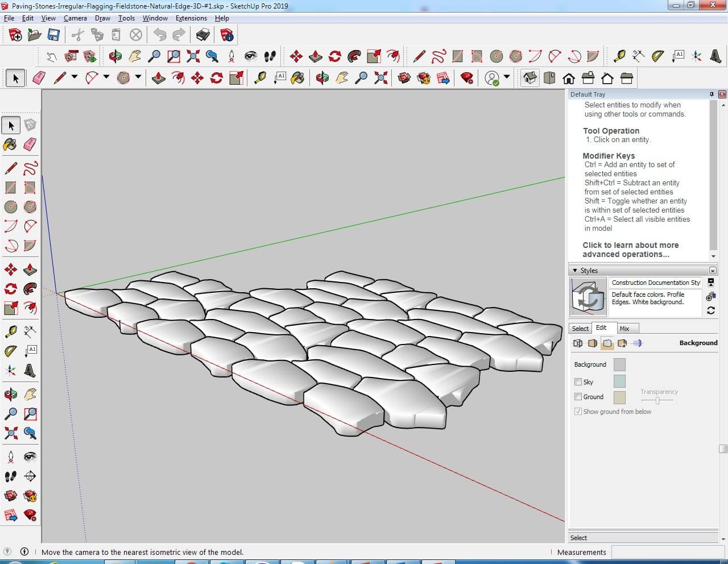Select the Position Camera tool in left toolbar
The width and height of the screenshot is (728, 564).
coord(10,457)
